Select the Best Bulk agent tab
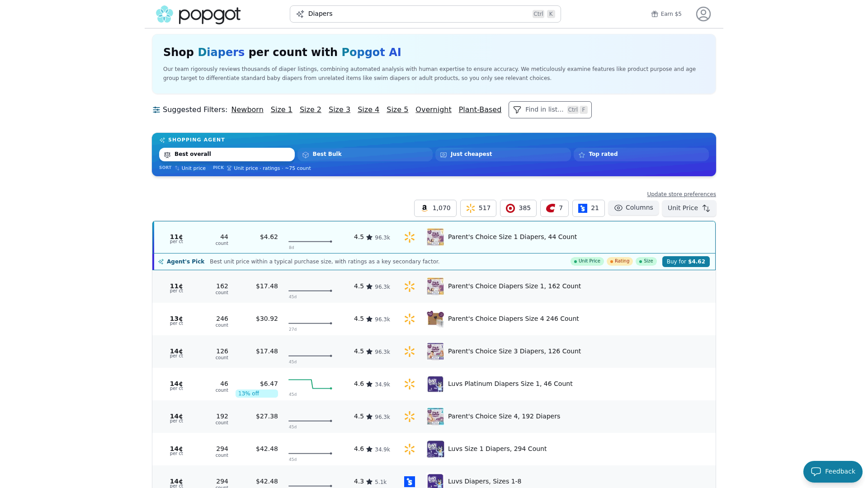 (365, 155)
